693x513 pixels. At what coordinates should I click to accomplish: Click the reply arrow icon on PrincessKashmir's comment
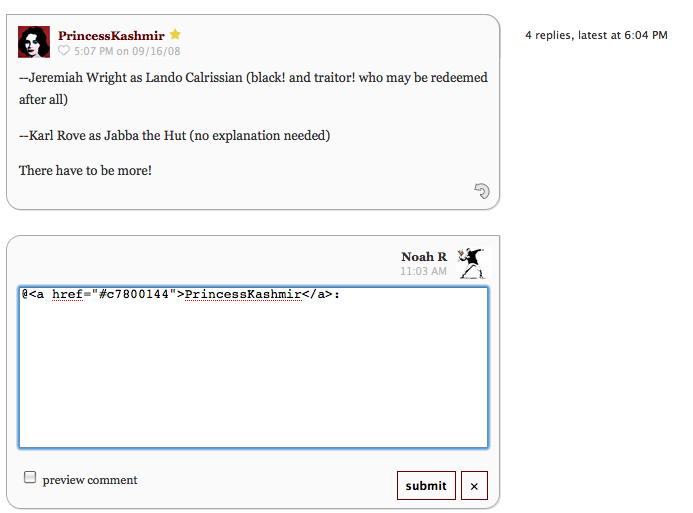pyautogui.click(x=482, y=191)
